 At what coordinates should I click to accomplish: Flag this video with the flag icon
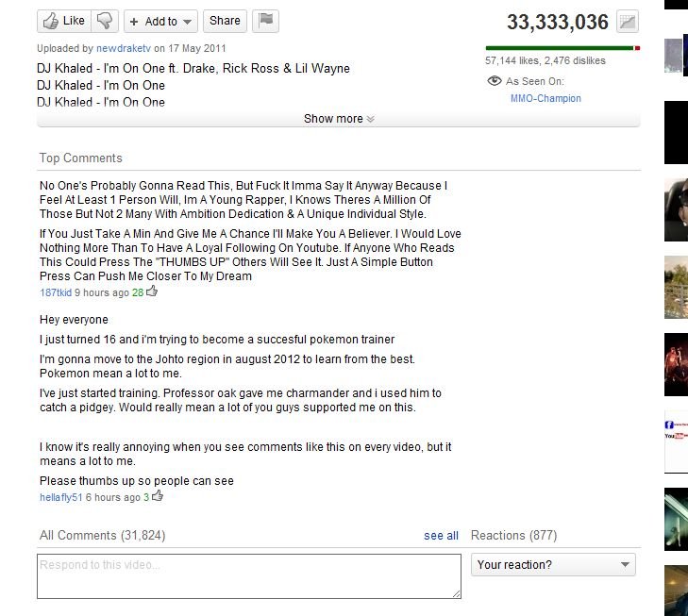(x=265, y=21)
